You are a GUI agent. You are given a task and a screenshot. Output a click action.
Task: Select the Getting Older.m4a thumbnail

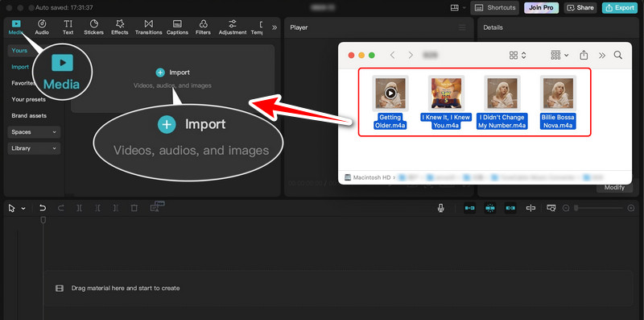(390, 94)
